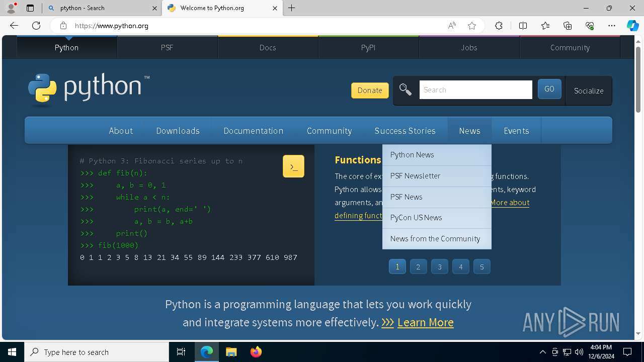Open Community menu in main navigation

click(330, 131)
